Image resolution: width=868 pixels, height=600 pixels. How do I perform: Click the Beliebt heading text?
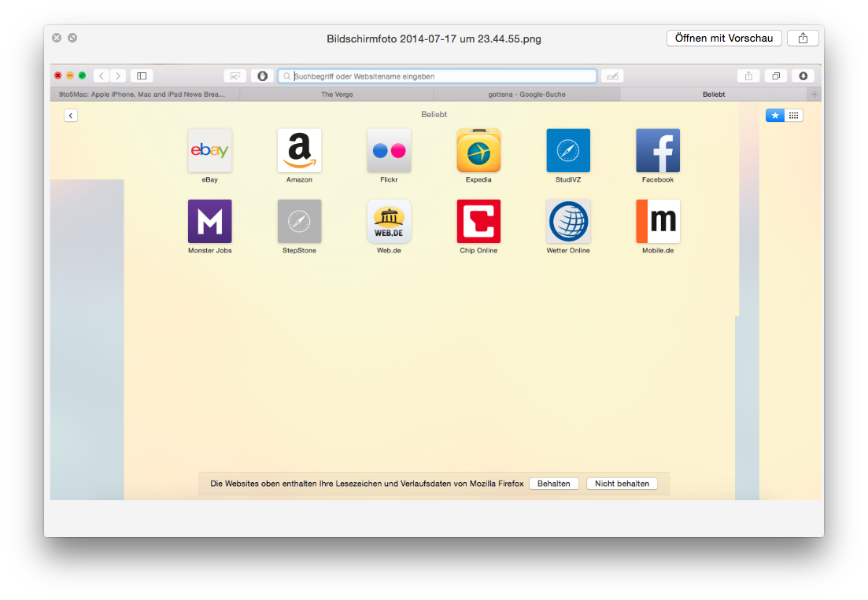tap(434, 115)
